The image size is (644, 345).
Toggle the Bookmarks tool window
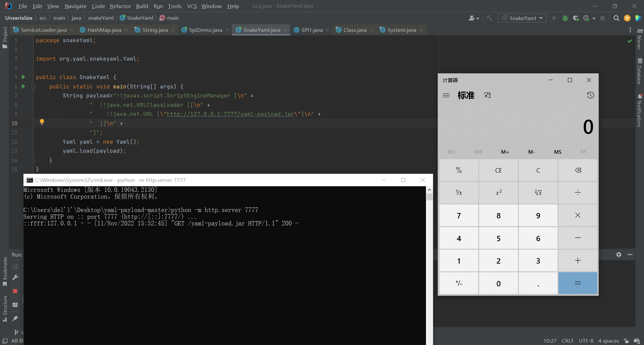5,271
